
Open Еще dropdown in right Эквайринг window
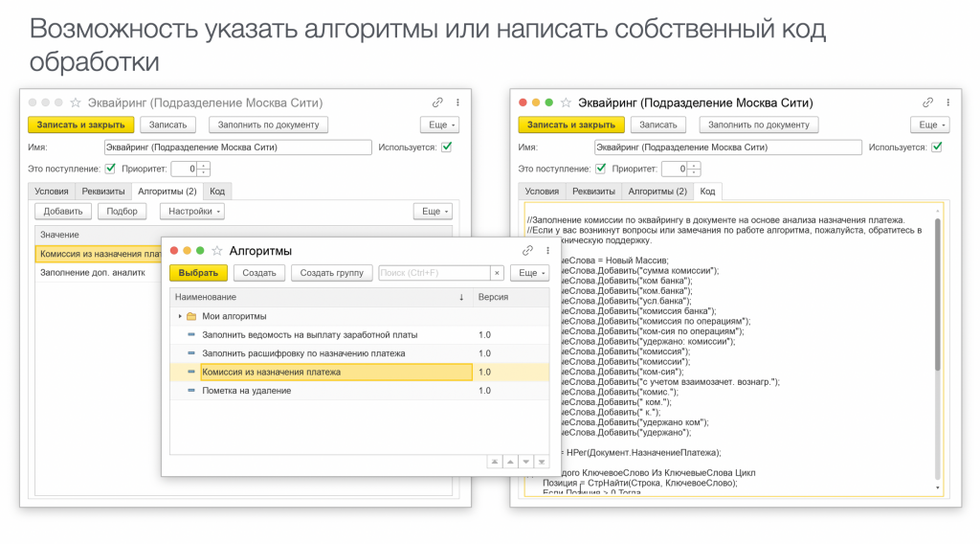(x=930, y=125)
